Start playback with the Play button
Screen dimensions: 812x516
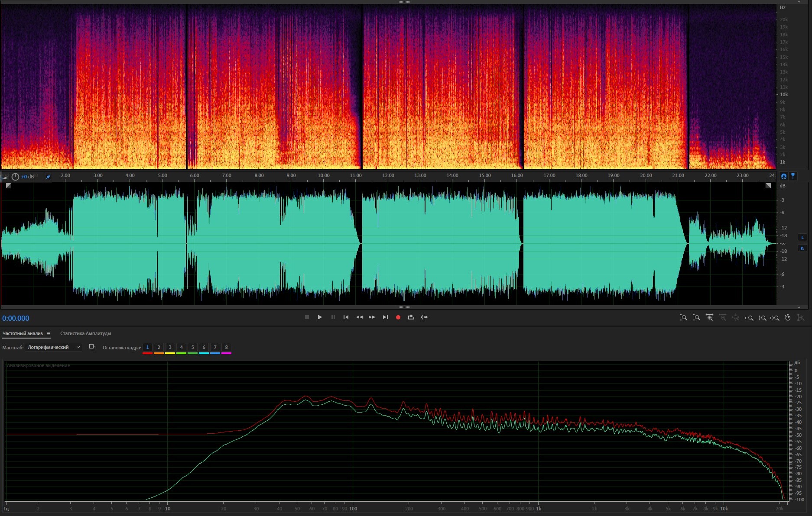click(x=320, y=317)
